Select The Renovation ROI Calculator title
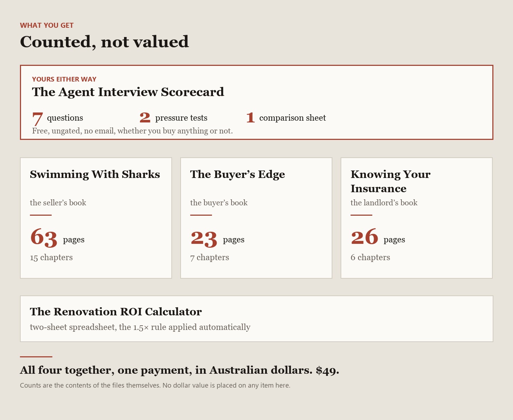 [116, 312]
